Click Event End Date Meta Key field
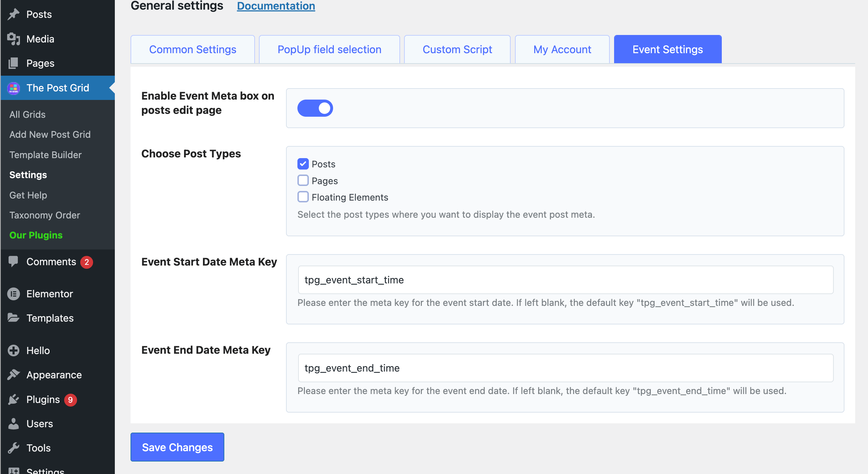Screen dimensions: 868x474 [x=566, y=368]
